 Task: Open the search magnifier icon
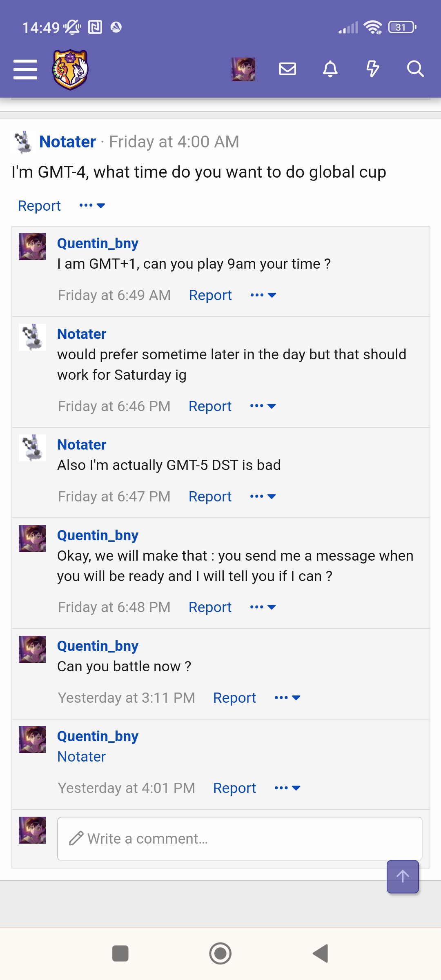tap(415, 69)
